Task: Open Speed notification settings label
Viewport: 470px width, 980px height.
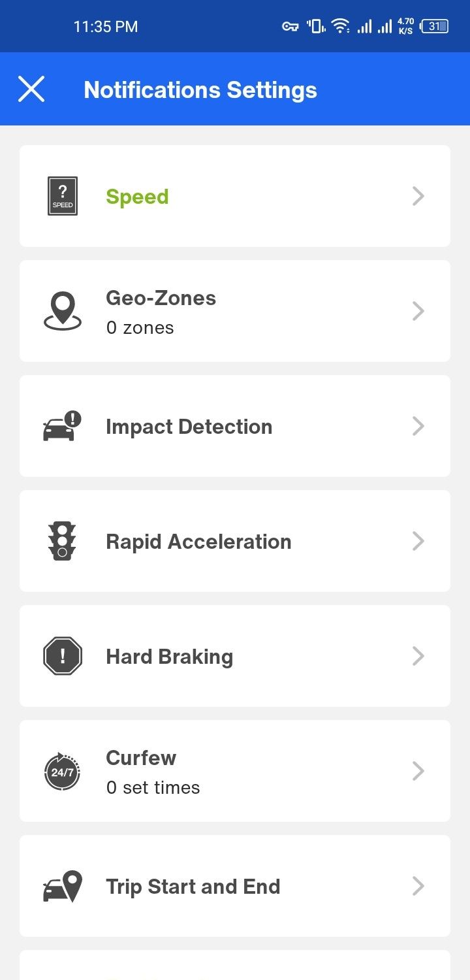Action: 137,197
